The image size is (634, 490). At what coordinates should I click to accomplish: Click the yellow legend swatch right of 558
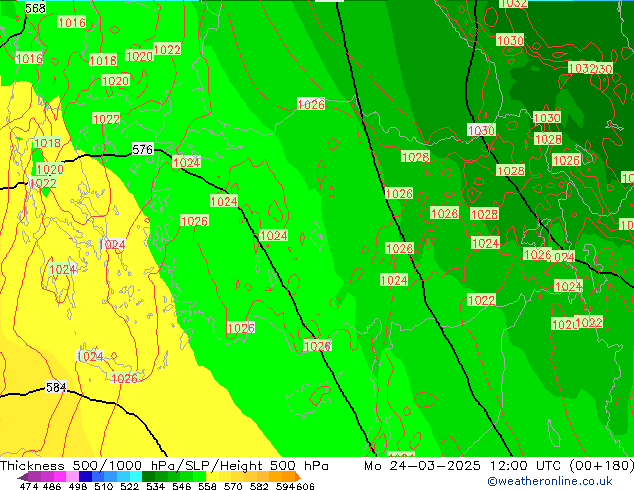click(212, 476)
